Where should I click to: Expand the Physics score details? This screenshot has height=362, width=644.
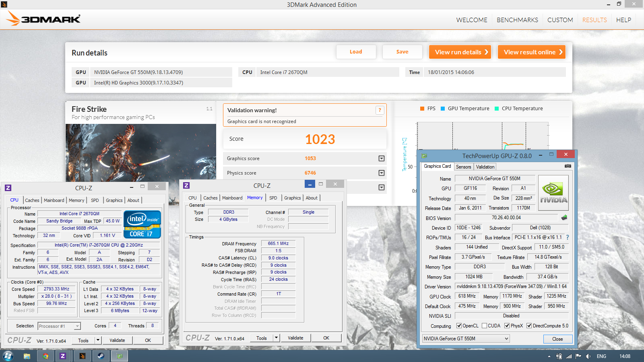click(x=382, y=173)
